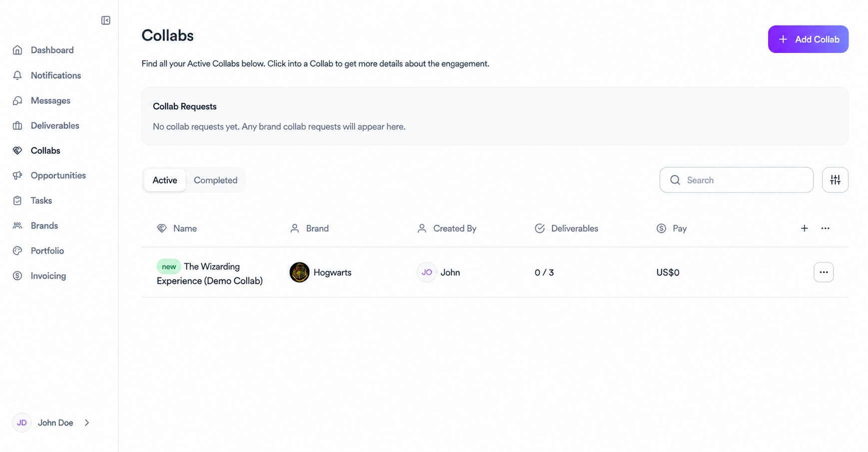Open Dashboard from the sidebar

(52, 50)
